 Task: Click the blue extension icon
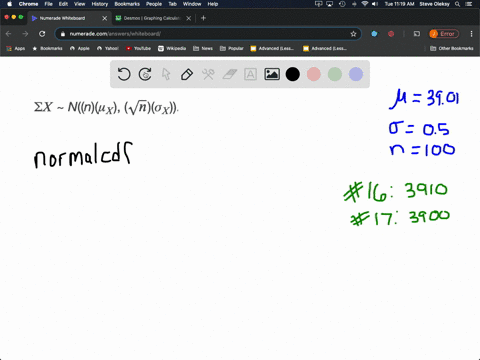(x=374, y=34)
